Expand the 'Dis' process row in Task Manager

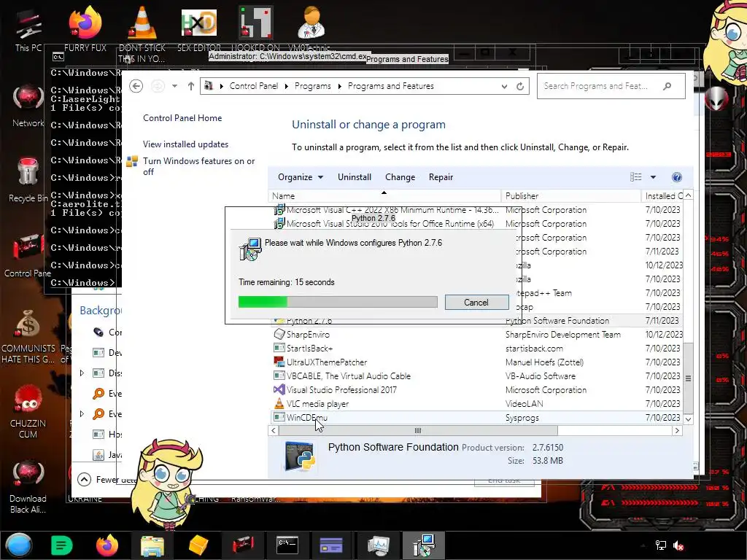point(82,373)
